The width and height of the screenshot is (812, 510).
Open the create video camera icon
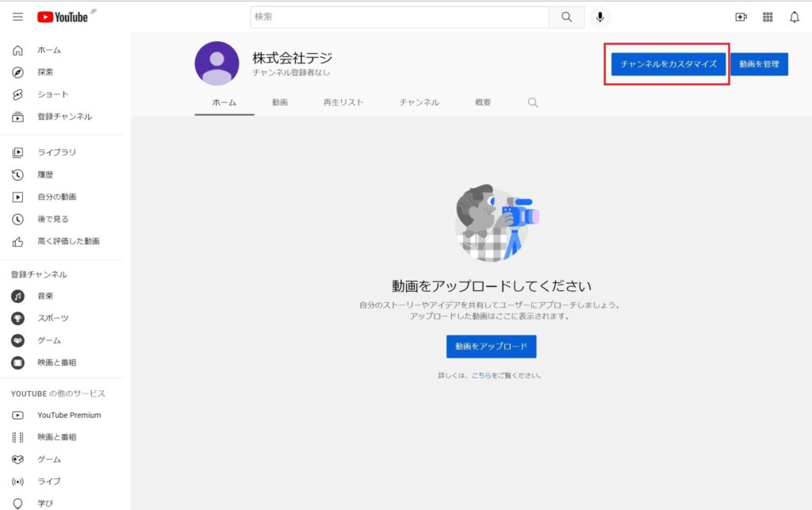tap(741, 17)
